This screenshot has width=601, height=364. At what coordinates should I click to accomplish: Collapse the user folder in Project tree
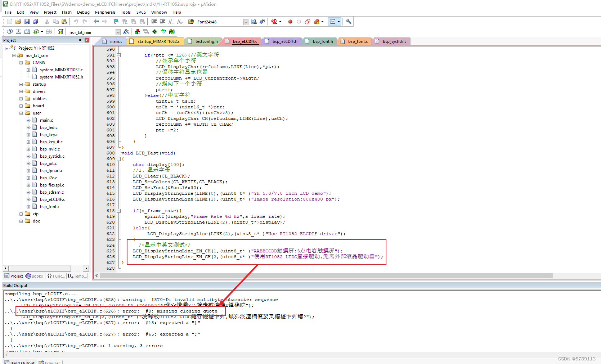click(x=21, y=113)
